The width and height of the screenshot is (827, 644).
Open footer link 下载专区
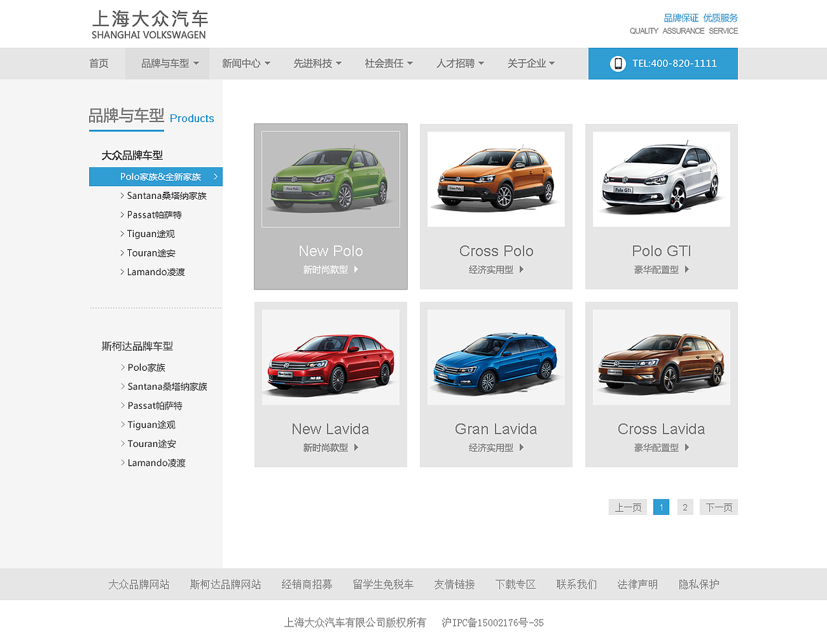tap(516, 585)
